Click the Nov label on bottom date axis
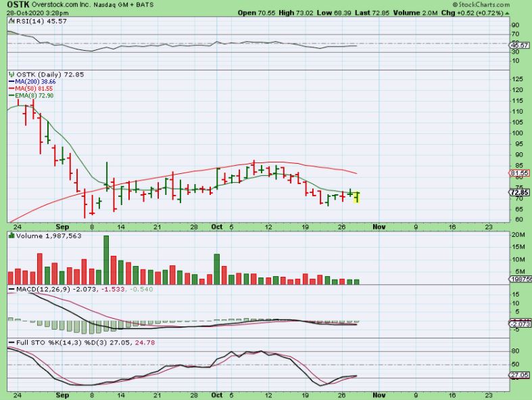Viewport: 532px width, 400px height. pos(379,395)
